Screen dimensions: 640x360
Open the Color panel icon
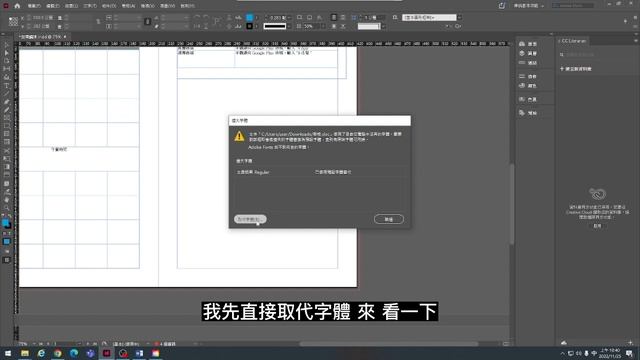(522, 86)
